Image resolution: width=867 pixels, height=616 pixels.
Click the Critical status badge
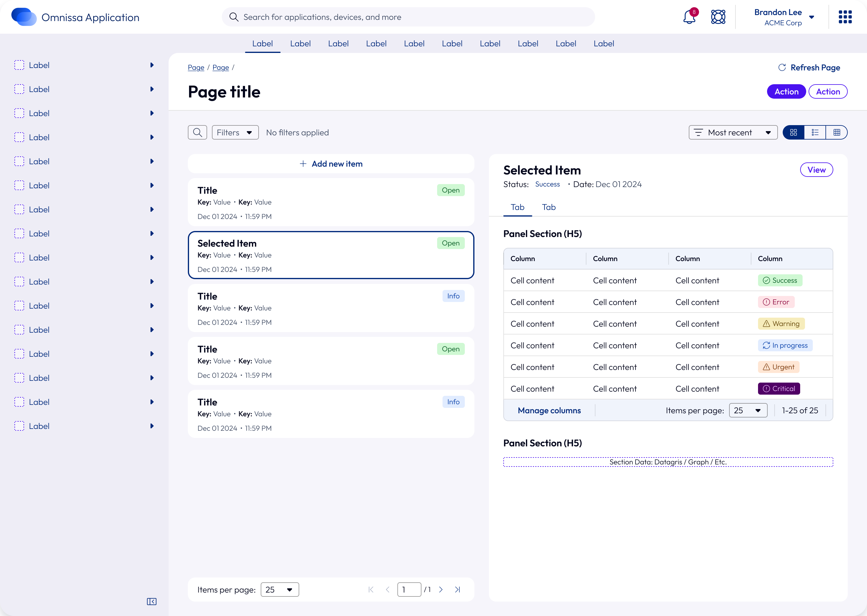click(778, 388)
